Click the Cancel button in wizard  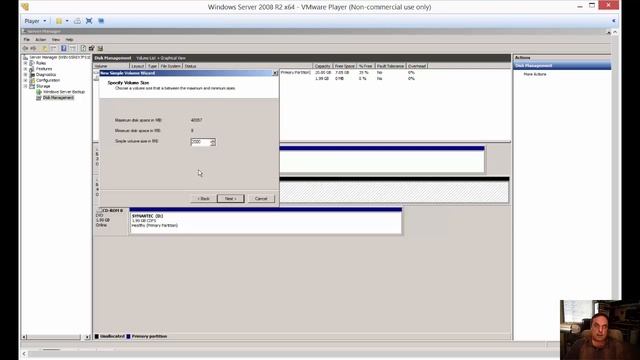[261, 199]
